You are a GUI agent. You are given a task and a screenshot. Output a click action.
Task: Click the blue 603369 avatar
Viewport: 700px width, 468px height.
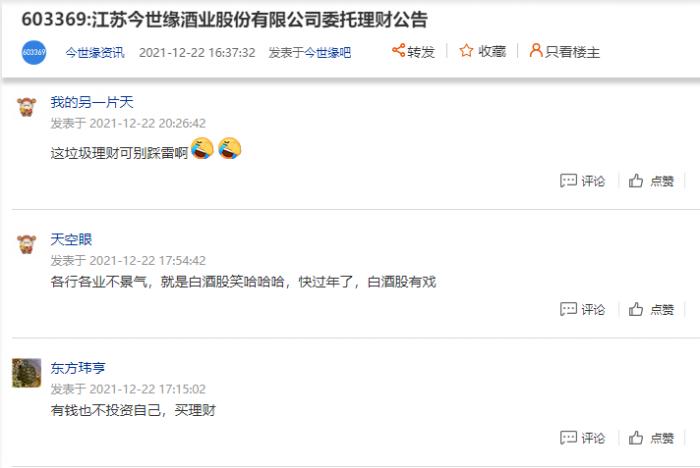34,52
